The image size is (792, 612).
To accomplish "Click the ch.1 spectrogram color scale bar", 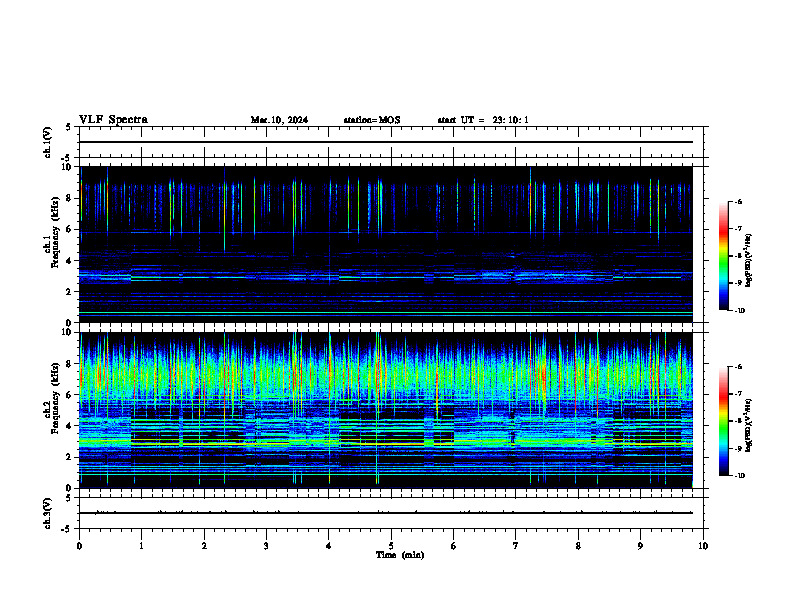I will coord(724,256).
